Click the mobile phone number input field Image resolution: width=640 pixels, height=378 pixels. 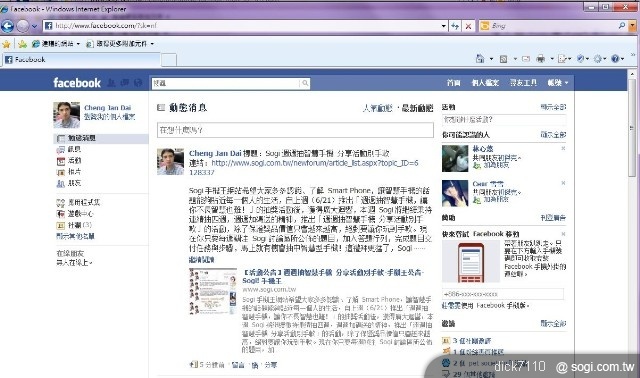[503, 294]
